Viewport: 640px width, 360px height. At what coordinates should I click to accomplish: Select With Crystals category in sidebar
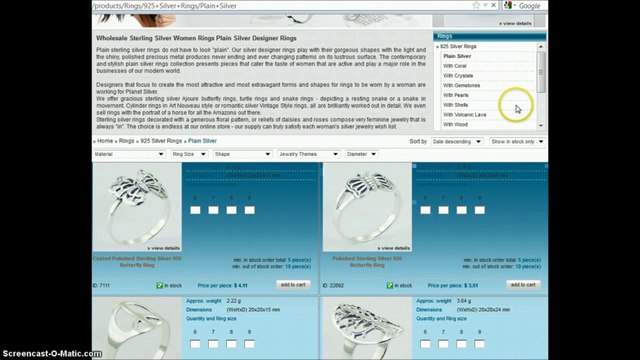tap(458, 76)
